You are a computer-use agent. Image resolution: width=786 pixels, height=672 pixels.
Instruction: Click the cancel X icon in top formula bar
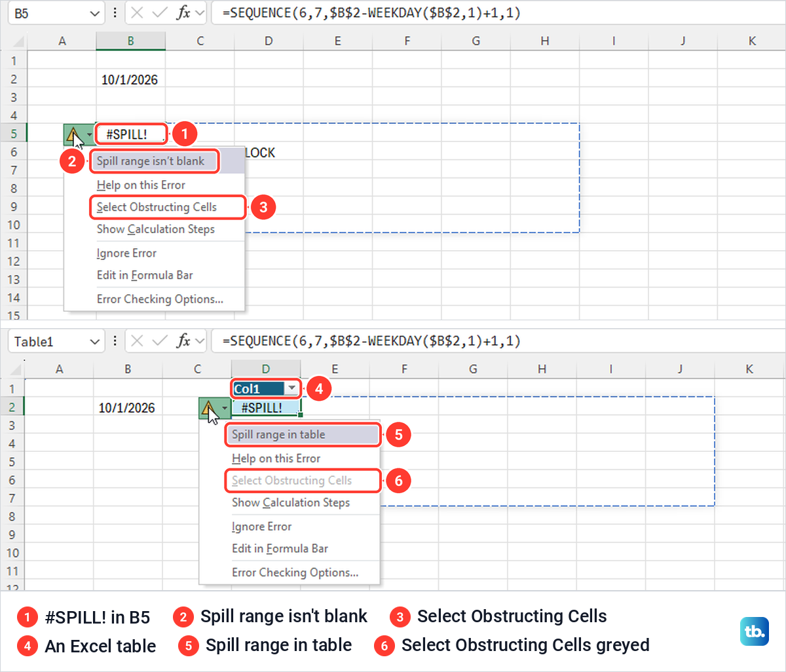(136, 12)
